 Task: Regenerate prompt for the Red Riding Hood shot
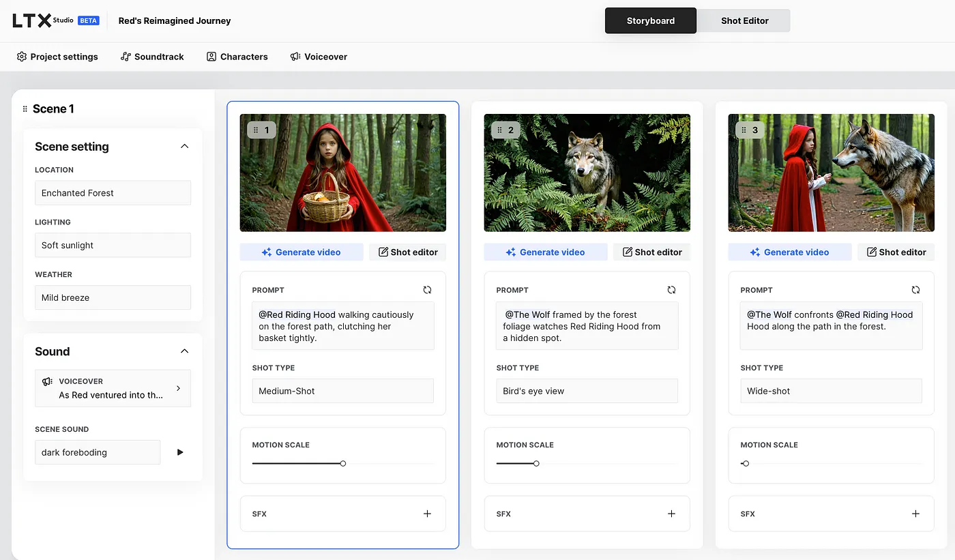[x=427, y=290]
